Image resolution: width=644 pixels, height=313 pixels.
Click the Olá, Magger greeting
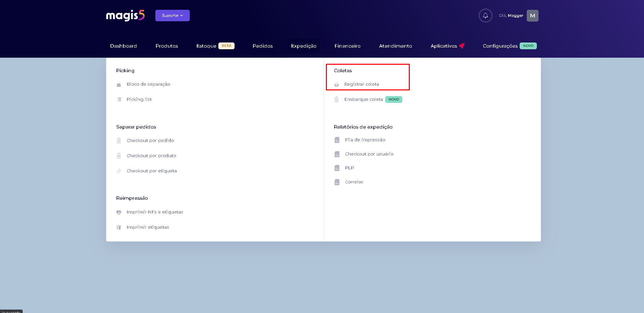(511, 16)
